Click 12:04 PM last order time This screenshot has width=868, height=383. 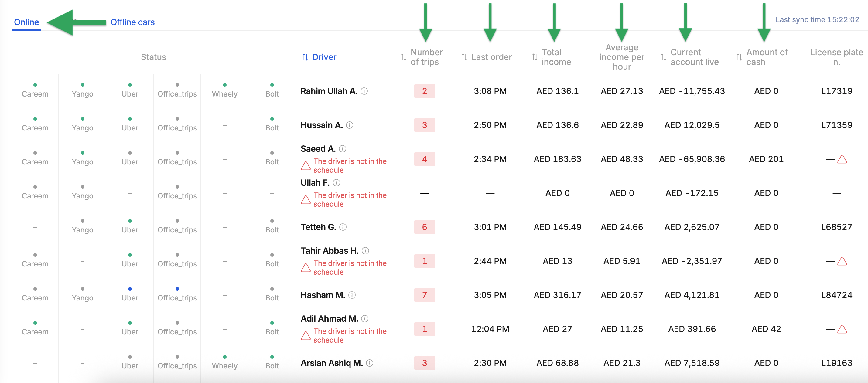pyautogui.click(x=490, y=329)
